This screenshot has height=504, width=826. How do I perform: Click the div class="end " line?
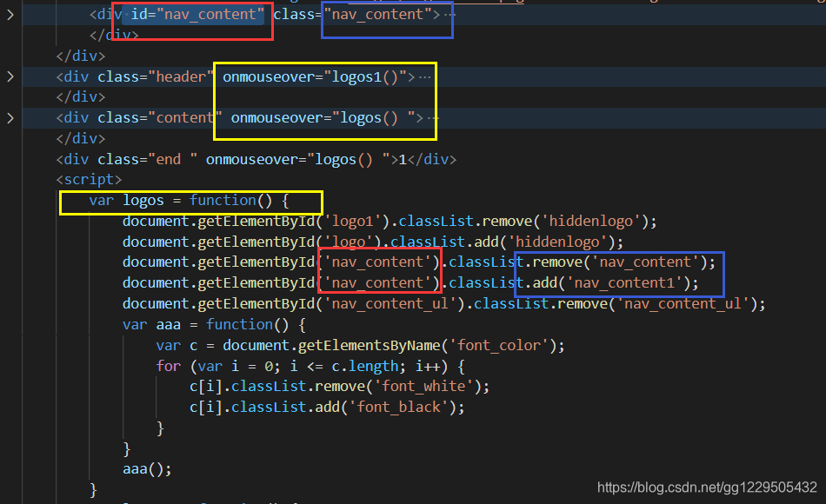coord(256,160)
